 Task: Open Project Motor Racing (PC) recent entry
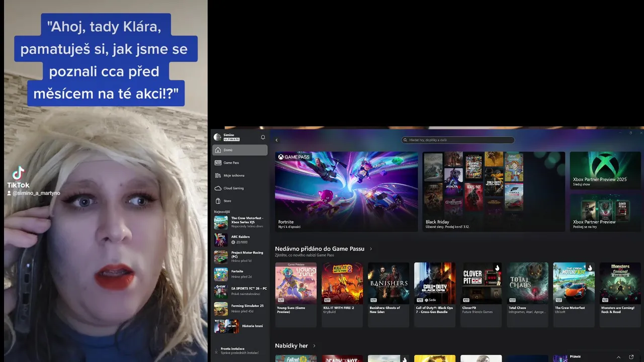[240, 257]
